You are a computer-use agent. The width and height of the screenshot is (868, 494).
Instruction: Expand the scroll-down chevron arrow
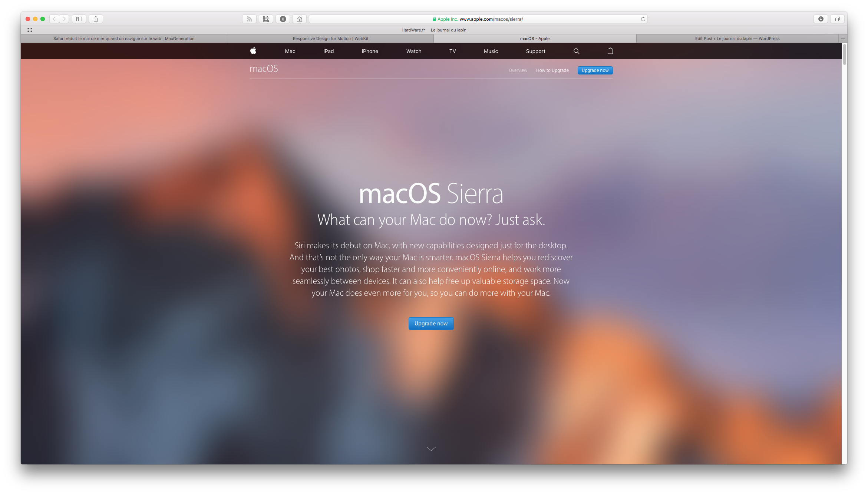(x=431, y=449)
